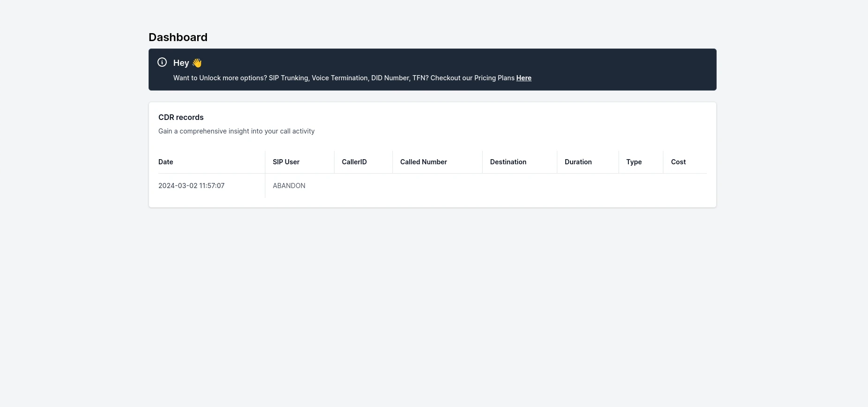
Task: Click the waving hand emoji
Action: [197, 63]
